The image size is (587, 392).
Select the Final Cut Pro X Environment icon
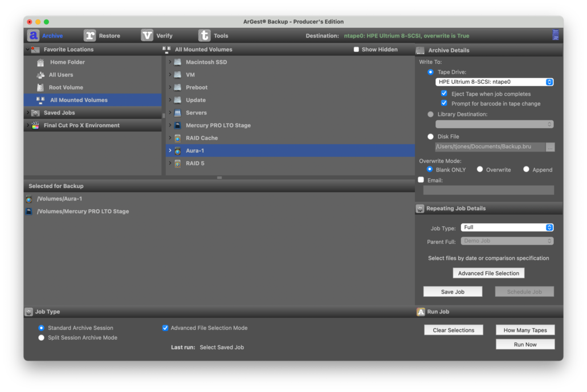click(35, 125)
